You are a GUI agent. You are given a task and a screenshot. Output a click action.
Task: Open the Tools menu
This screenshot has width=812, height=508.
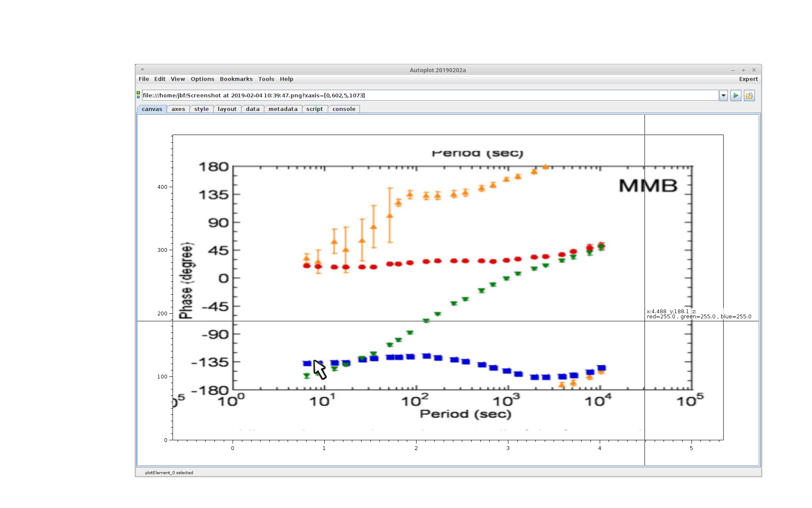(266, 79)
